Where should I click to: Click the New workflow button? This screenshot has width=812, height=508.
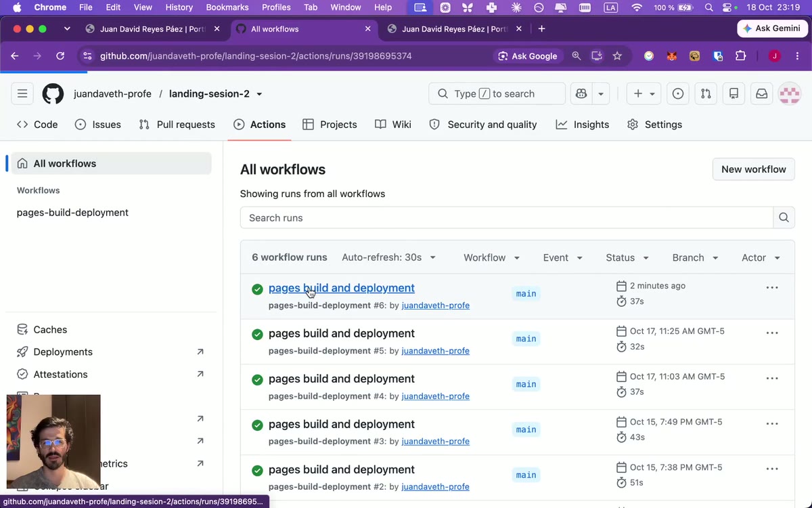[x=754, y=169]
